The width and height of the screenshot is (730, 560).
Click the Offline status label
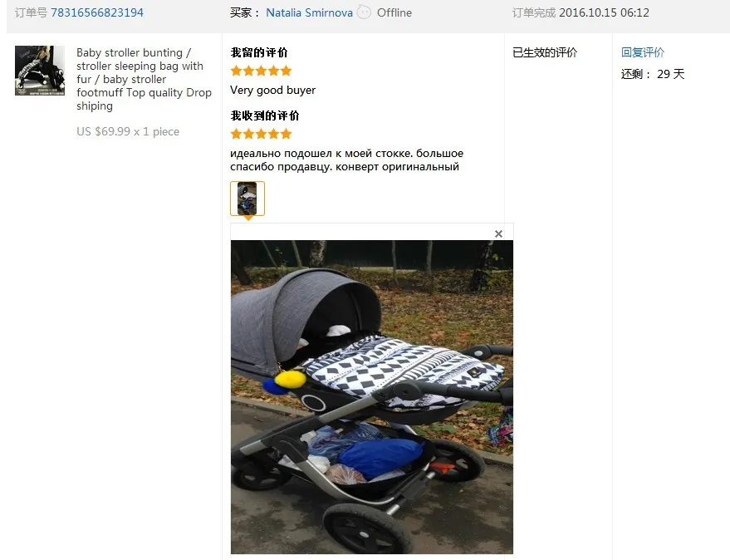pos(394,12)
